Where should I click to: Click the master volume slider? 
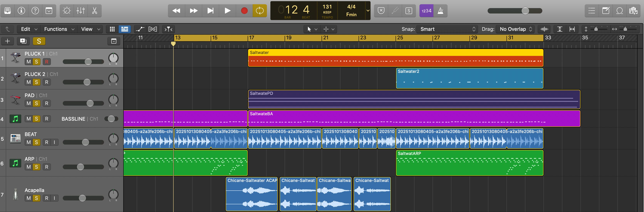525,11
